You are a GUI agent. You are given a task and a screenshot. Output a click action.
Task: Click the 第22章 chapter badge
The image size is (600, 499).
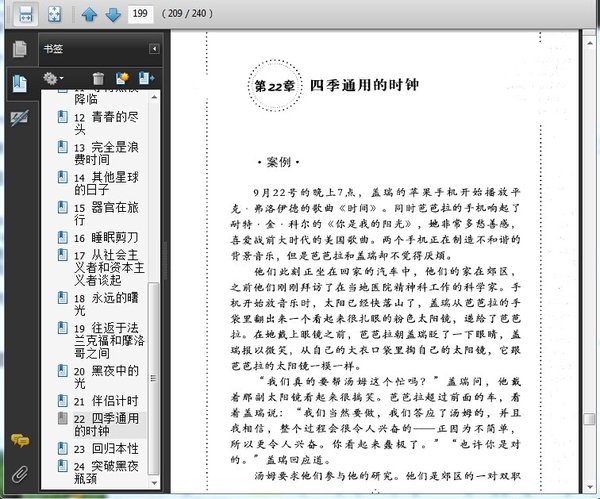pyautogui.click(x=275, y=86)
